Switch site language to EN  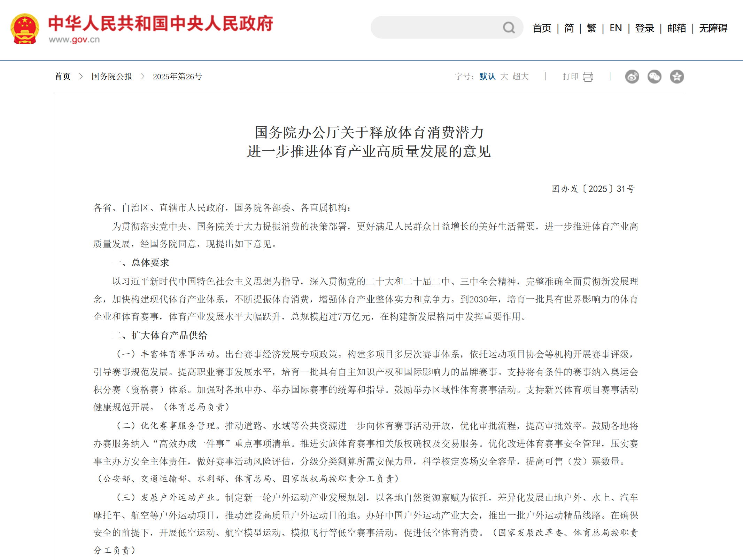pos(616,28)
